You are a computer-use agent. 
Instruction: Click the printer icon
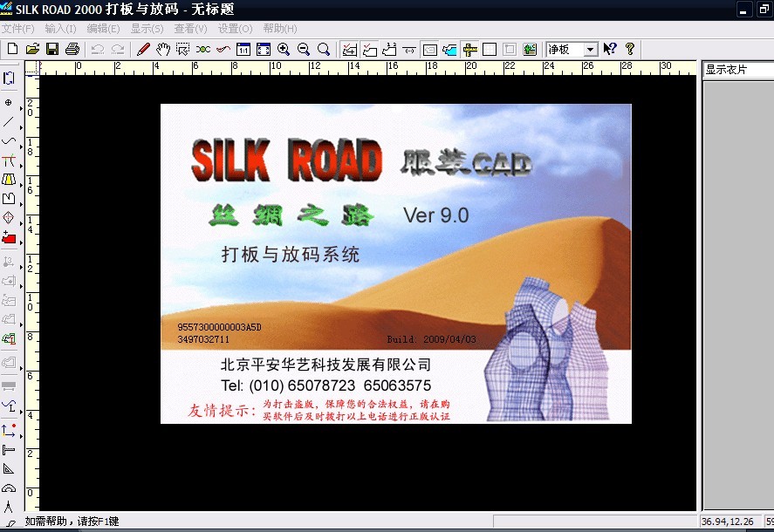pyautogui.click(x=72, y=50)
